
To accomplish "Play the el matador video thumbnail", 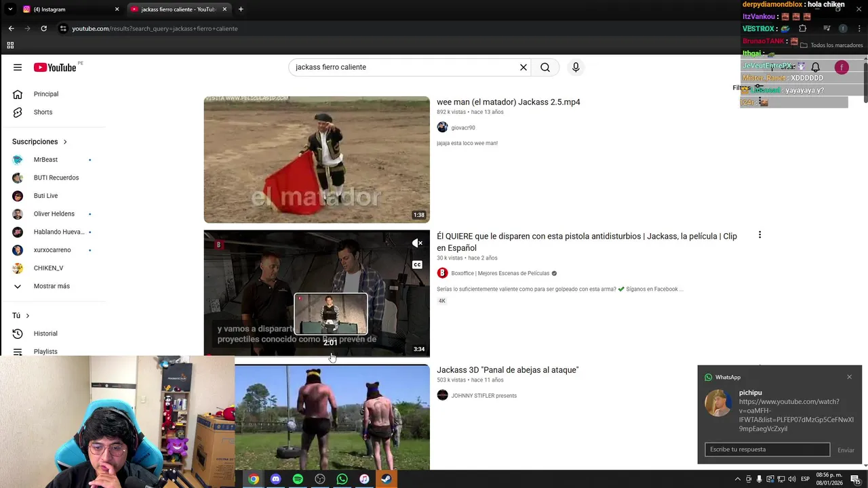I will coord(317,159).
